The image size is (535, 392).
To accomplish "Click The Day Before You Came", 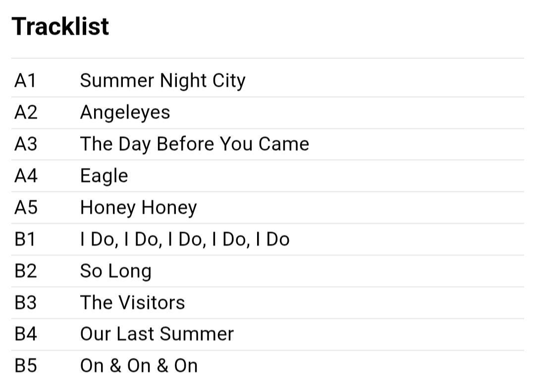I will click(195, 144).
